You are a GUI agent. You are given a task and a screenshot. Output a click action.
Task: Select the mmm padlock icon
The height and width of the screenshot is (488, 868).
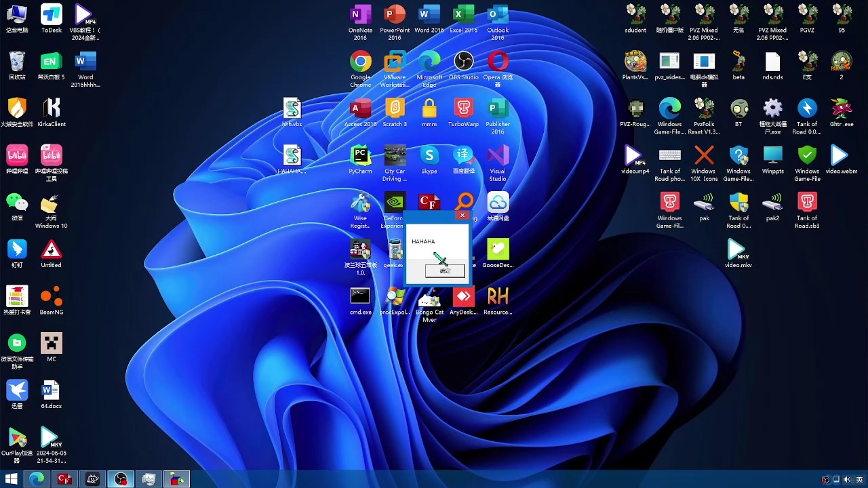429,113
